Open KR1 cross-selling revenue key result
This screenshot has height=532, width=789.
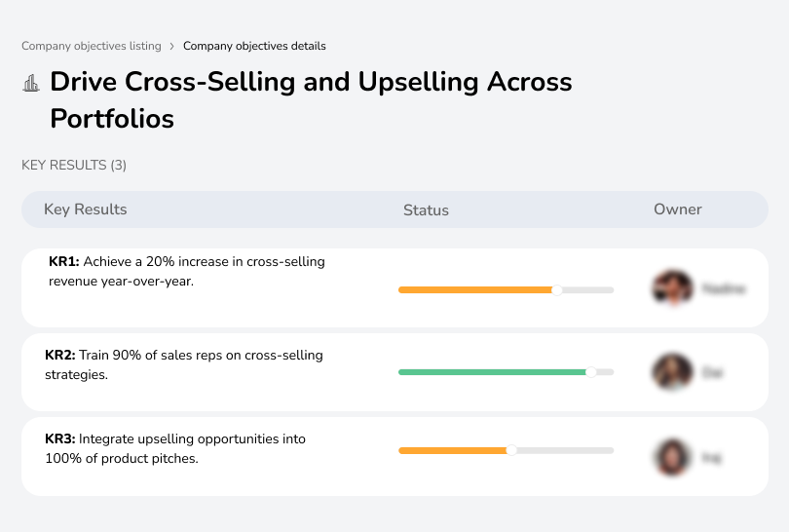[187, 272]
